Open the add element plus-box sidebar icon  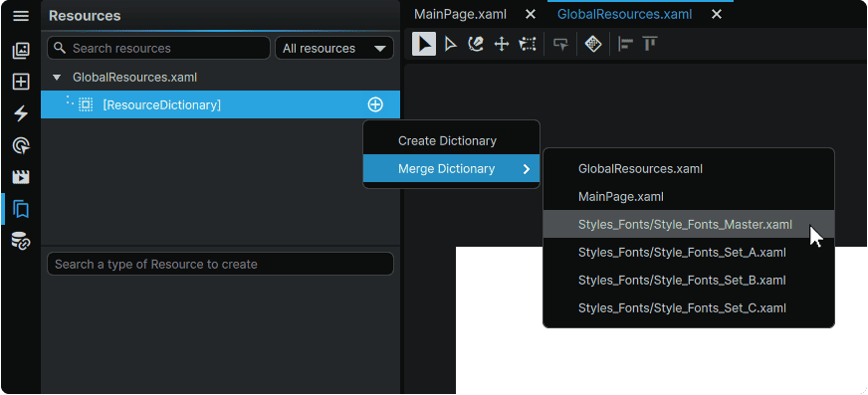tap(21, 82)
